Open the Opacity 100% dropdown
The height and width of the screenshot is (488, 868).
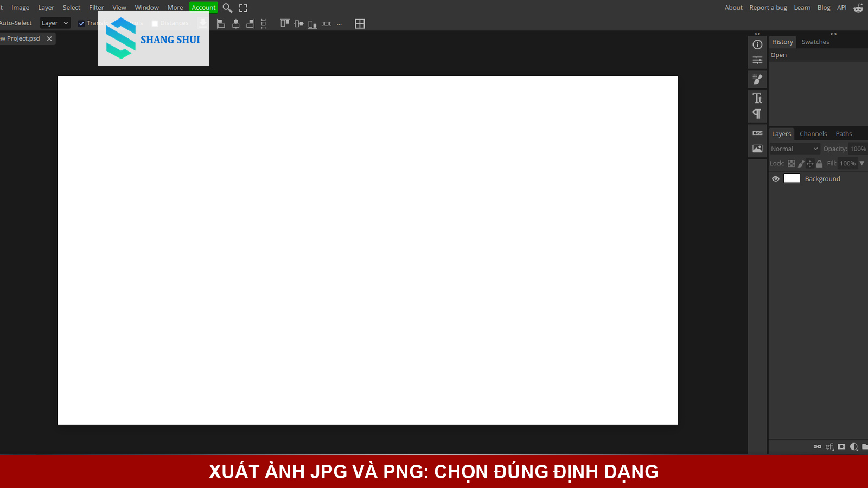[x=858, y=149]
